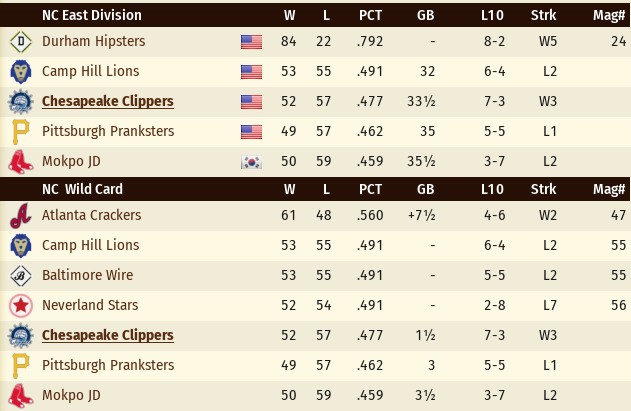This screenshot has width=631, height=411.
Task: Click the South Korea flag beside Mokpo JD
Action: pyautogui.click(x=251, y=161)
